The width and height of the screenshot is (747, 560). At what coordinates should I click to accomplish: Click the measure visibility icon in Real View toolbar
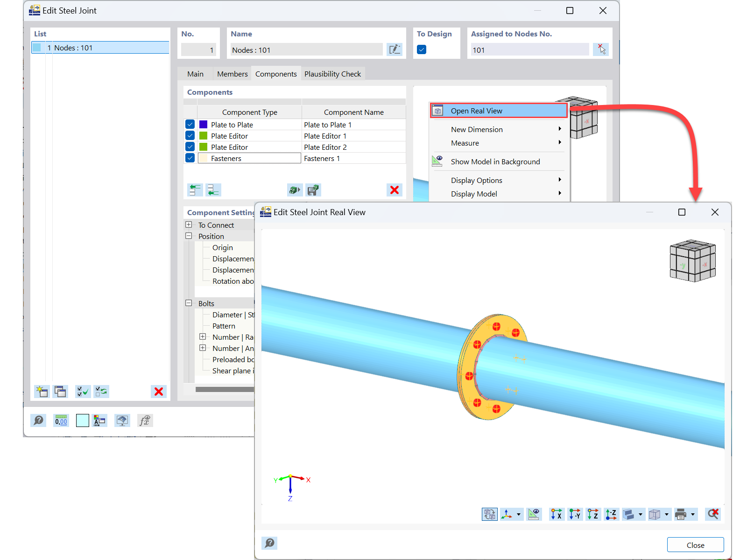coord(534,514)
